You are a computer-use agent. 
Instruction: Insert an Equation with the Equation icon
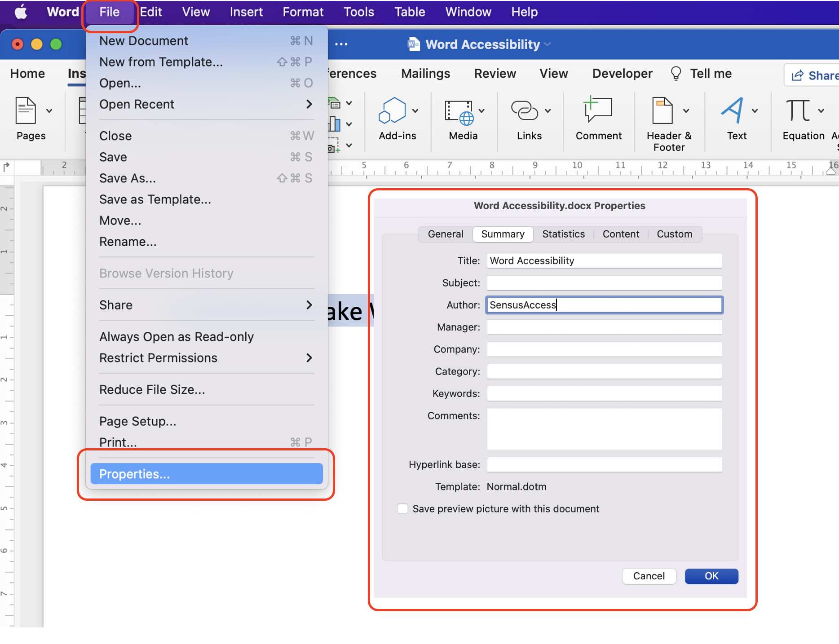tap(799, 110)
